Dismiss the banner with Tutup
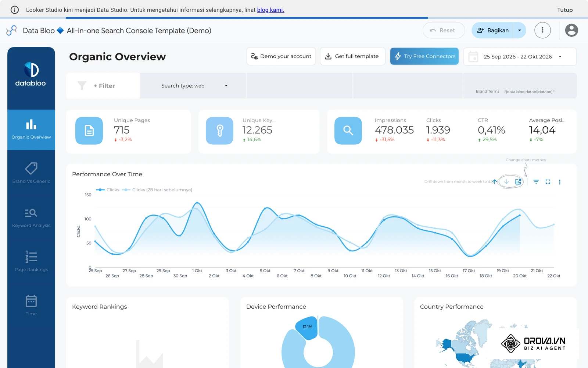The image size is (588, 368). [x=565, y=10]
